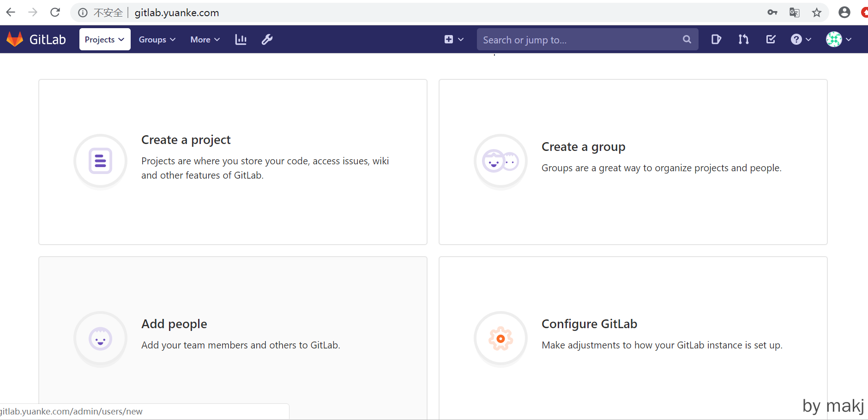Click the browser reload button
This screenshot has height=420, width=868.
(55, 12)
